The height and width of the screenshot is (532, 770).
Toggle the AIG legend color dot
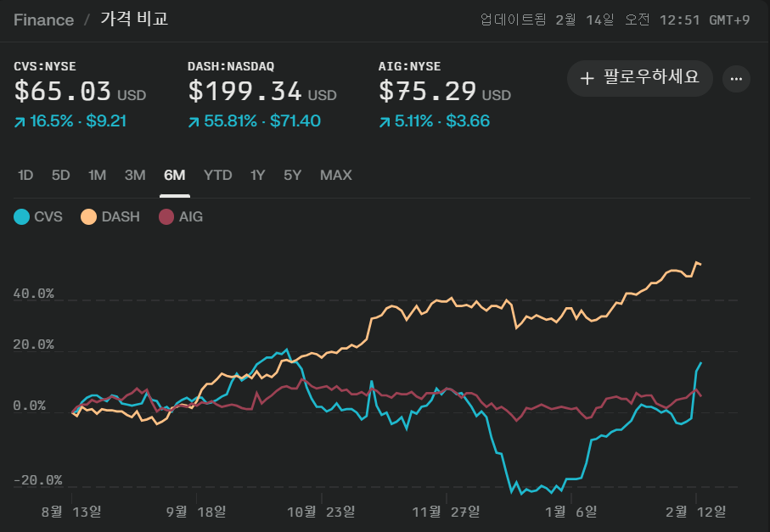click(166, 216)
